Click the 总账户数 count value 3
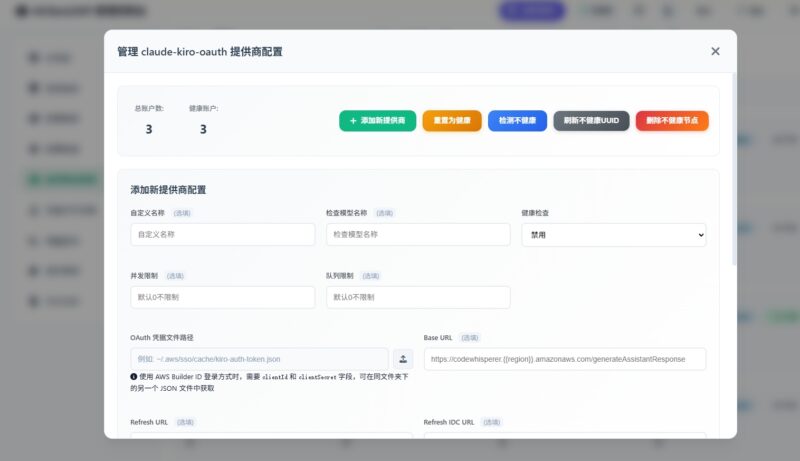 [x=148, y=129]
